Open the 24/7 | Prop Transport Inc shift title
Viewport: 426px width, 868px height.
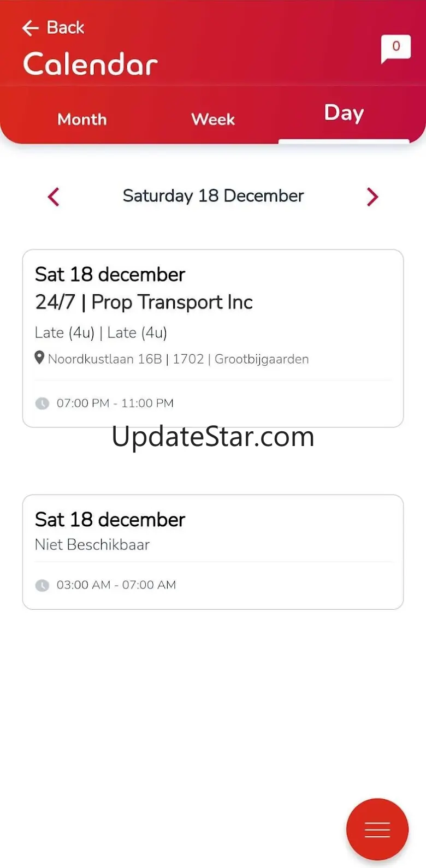(x=144, y=302)
